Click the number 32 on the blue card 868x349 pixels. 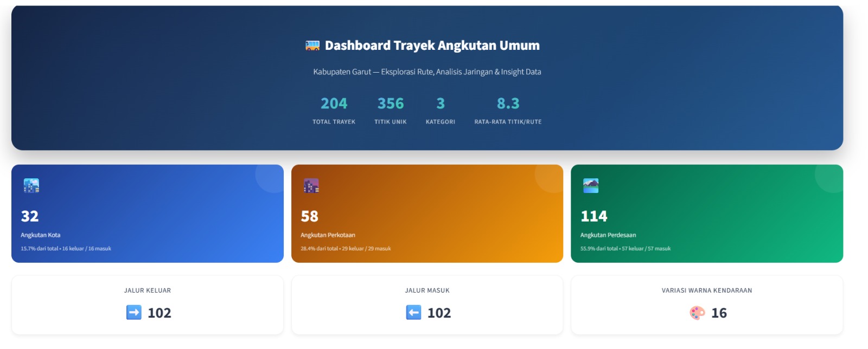pos(30,216)
